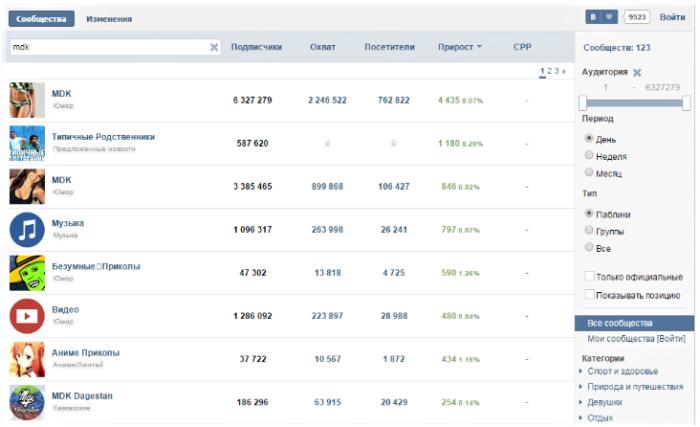Image resolution: width=700 pixels, height=427 pixels.
Task: Switch to the Сообщества tab
Action: [x=41, y=19]
